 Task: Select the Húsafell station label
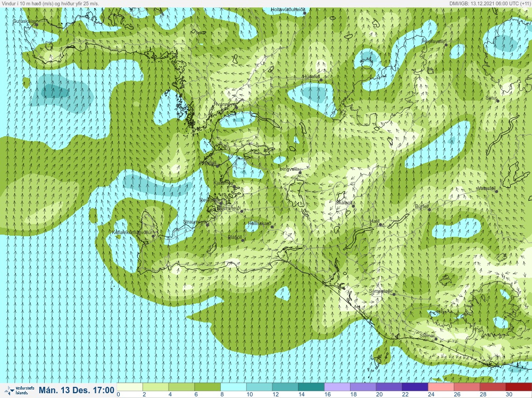[x=311, y=77]
